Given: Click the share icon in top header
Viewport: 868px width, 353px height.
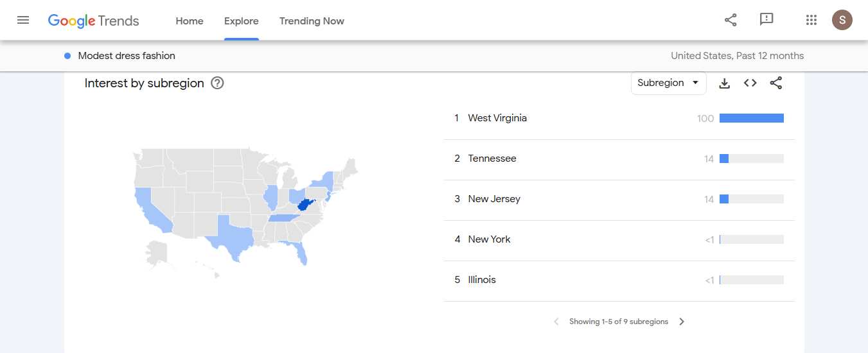Looking at the screenshot, I should tap(731, 20).
